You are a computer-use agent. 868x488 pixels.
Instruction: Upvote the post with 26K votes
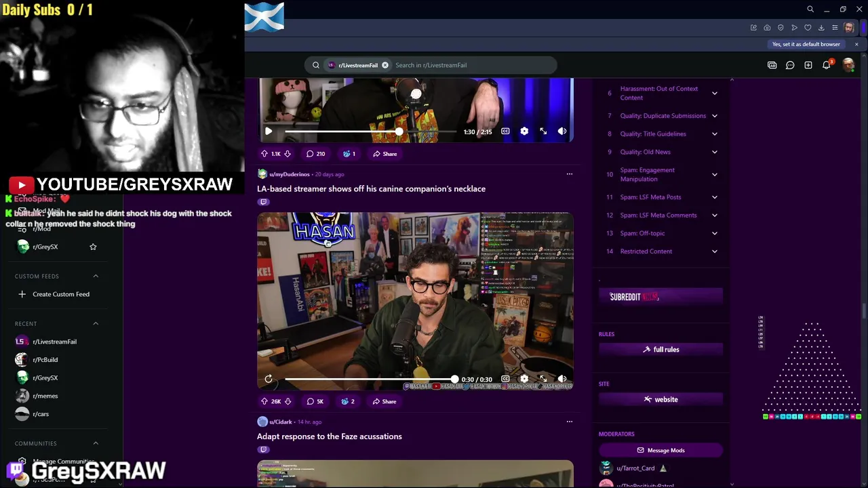click(264, 401)
